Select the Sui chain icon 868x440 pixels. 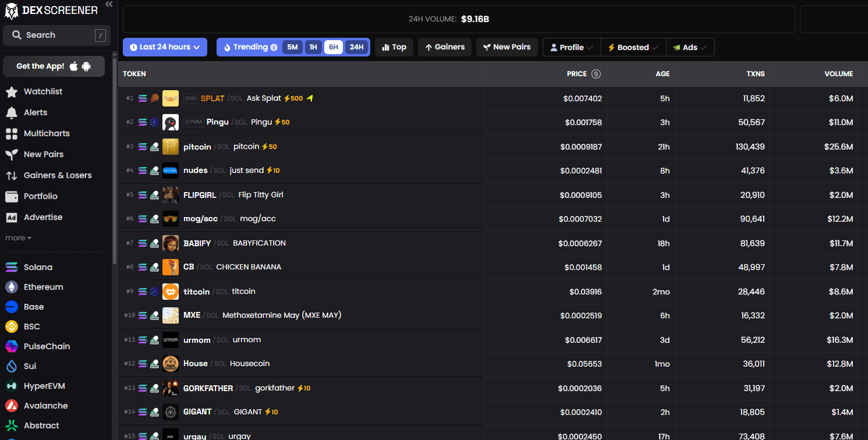click(x=12, y=366)
